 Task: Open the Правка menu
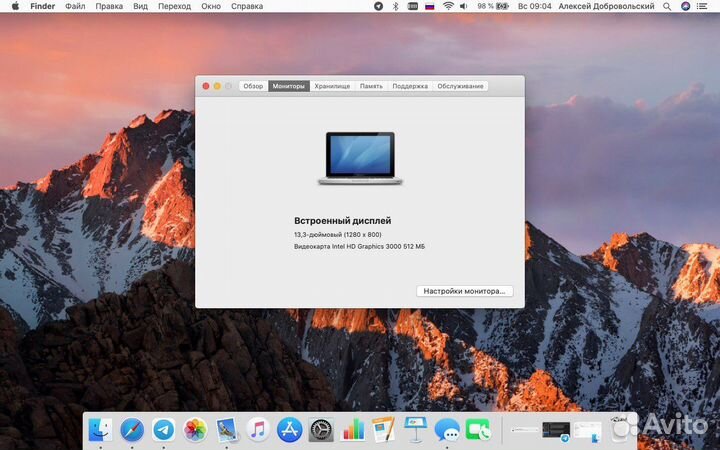point(109,6)
